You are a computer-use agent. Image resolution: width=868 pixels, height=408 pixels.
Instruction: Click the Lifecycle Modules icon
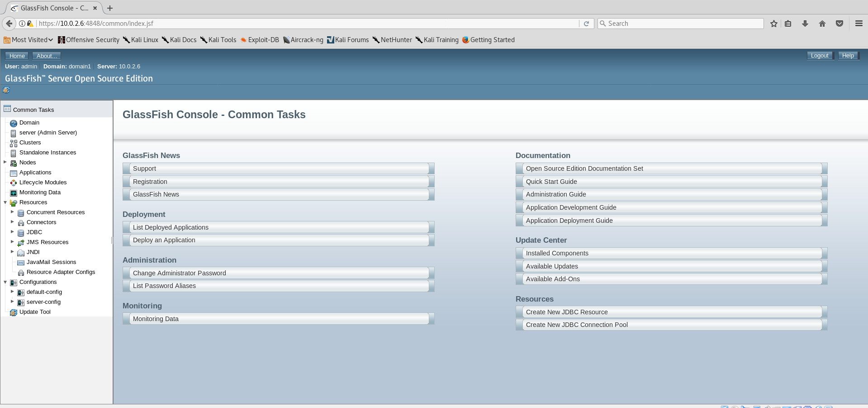[x=14, y=183]
